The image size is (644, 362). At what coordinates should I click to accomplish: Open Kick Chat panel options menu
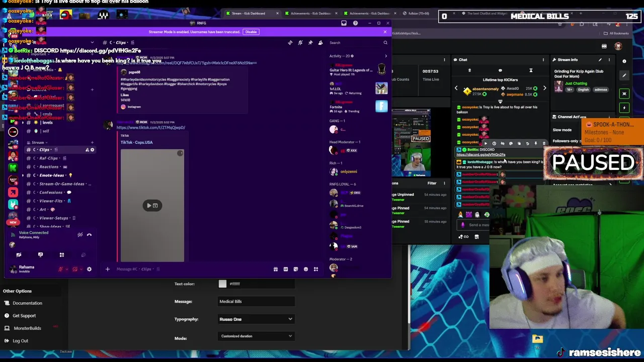click(543, 60)
